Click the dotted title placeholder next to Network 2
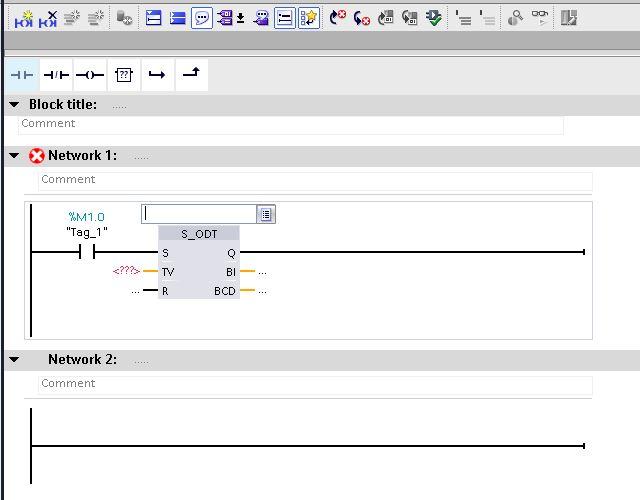The width and height of the screenshot is (640, 500). [x=141, y=362]
